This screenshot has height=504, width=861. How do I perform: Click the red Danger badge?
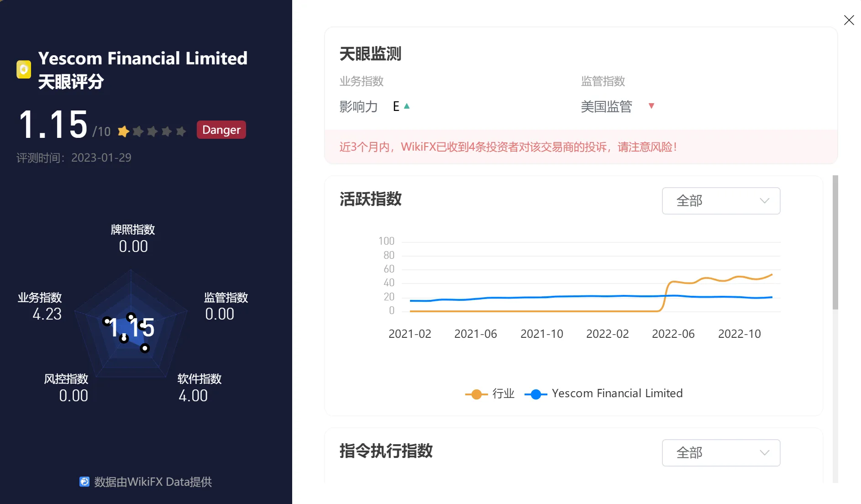tap(221, 130)
